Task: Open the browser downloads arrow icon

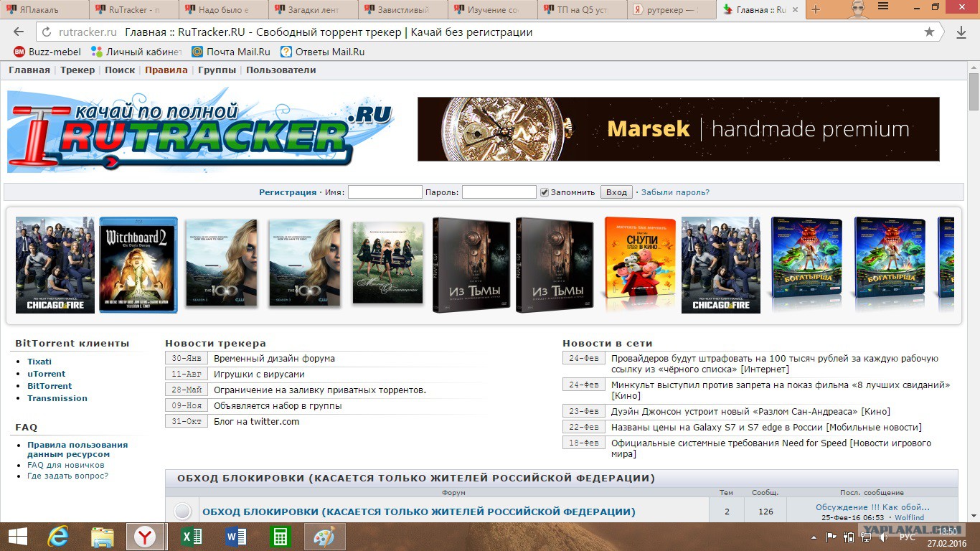Action: pyautogui.click(x=961, y=32)
